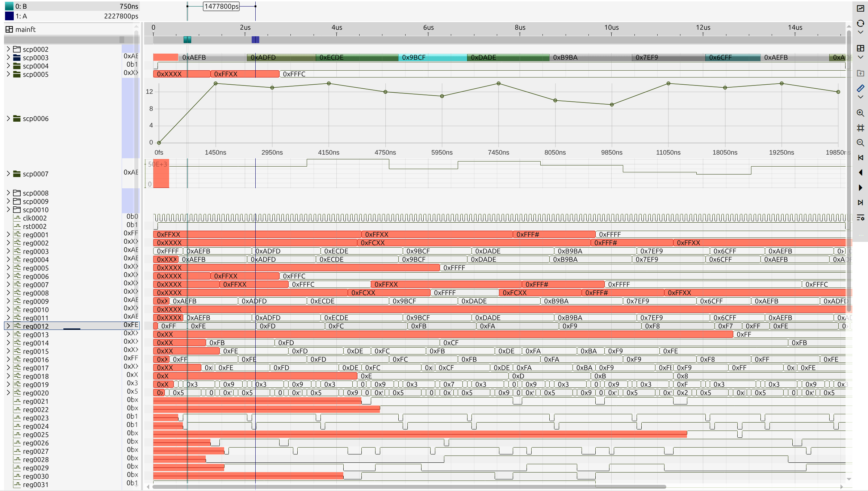The image size is (868, 491).
Task: Select the reg0031 signal in list
Action: pos(35,484)
